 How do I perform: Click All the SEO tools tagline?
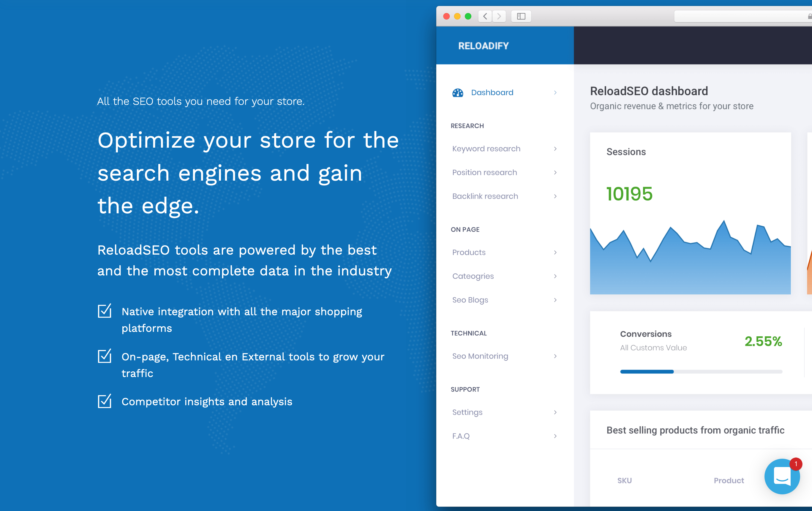point(201,101)
